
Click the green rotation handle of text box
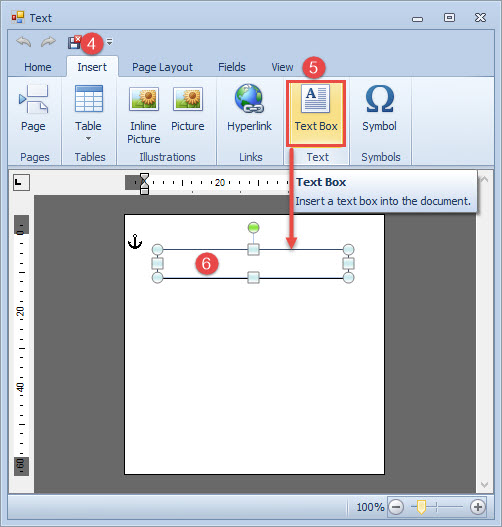(x=253, y=228)
